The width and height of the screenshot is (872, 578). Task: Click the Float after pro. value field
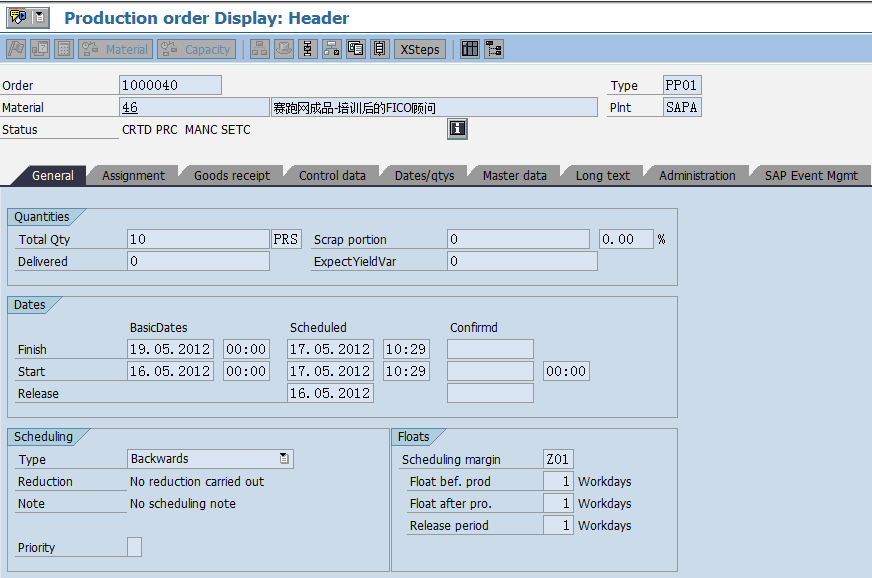click(558, 503)
